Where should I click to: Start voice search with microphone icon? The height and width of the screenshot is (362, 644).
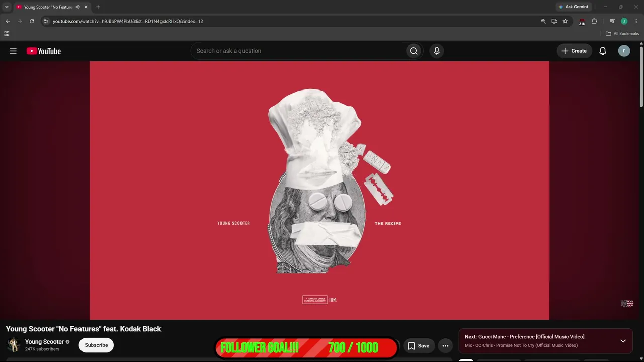(437, 51)
